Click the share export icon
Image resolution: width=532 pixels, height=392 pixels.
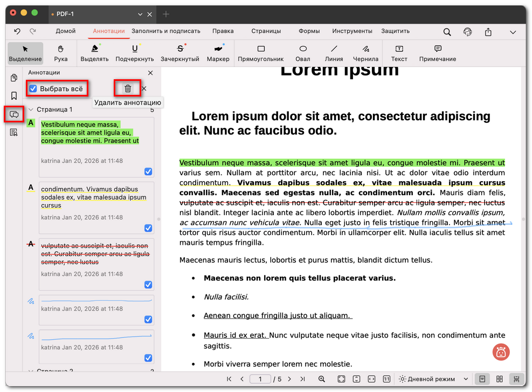click(488, 32)
